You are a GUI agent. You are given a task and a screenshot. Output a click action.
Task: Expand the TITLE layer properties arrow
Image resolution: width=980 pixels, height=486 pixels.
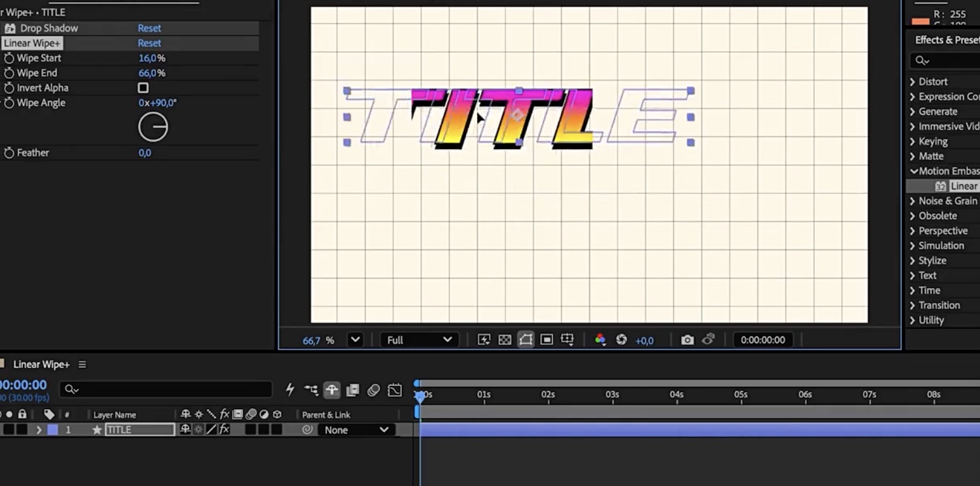pos(38,430)
